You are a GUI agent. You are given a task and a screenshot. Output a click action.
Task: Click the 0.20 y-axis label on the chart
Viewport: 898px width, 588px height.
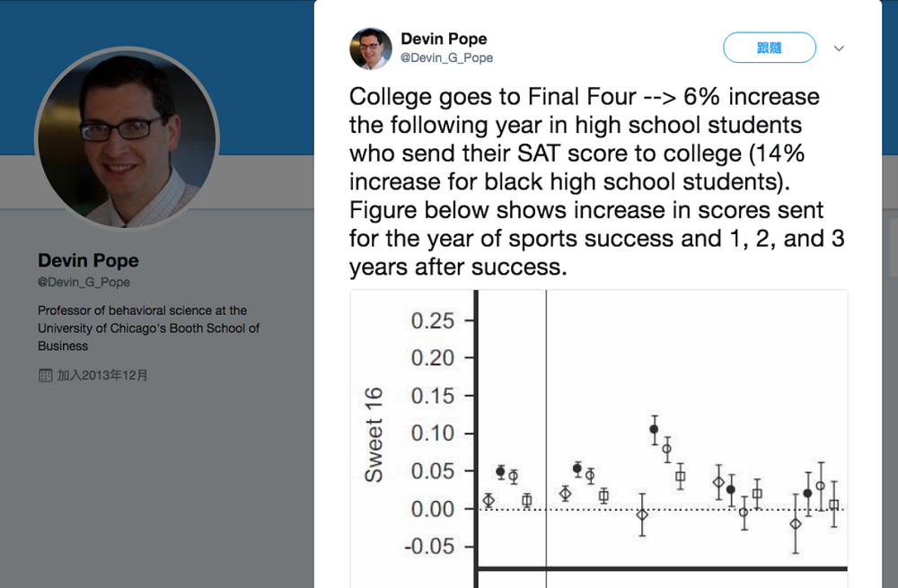(x=432, y=358)
